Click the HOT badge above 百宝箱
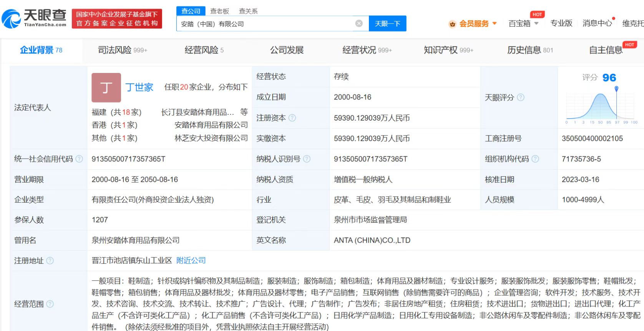 pos(537,15)
